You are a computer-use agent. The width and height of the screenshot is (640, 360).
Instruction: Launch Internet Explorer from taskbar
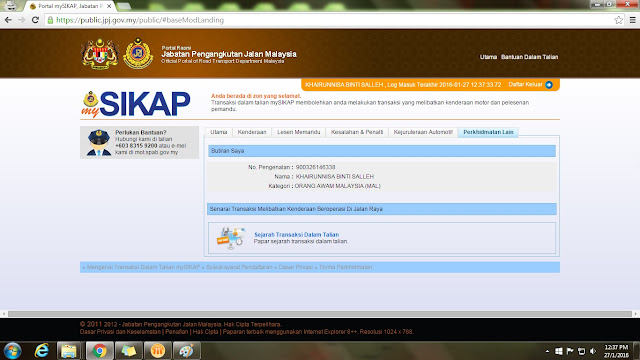point(42,351)
